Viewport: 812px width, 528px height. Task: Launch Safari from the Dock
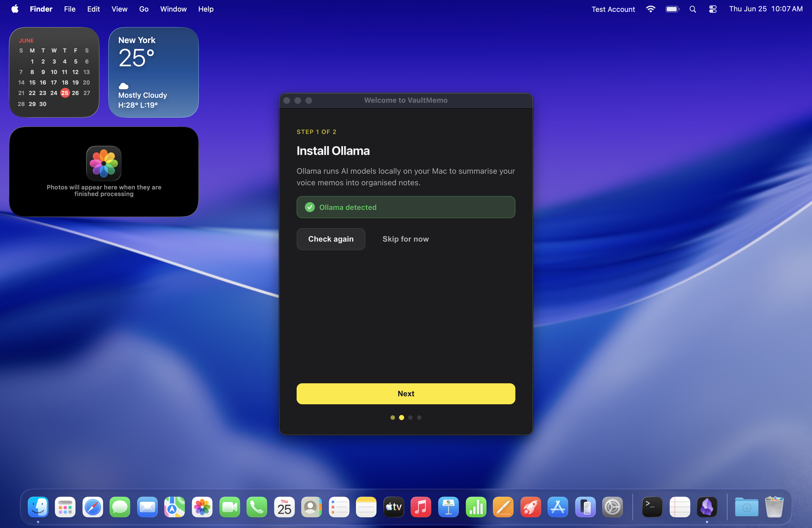pos(93,507)
